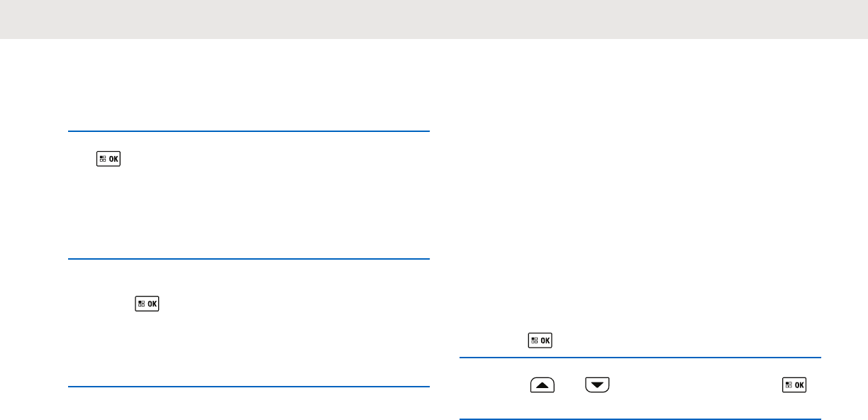Select the topmost OK key icon in left column
Viewport: 868px width, 420px height.
tap(109, 159)
